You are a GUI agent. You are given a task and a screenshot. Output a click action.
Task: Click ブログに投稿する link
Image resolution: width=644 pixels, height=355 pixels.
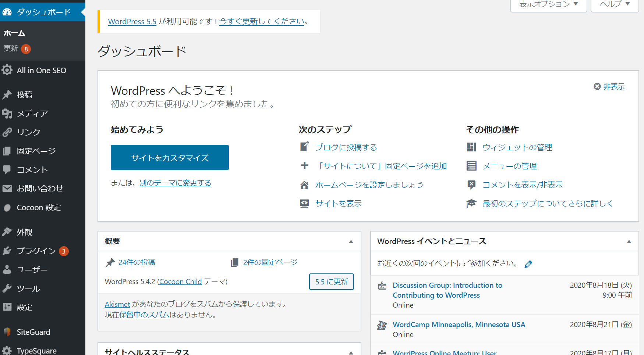(346, 147)
